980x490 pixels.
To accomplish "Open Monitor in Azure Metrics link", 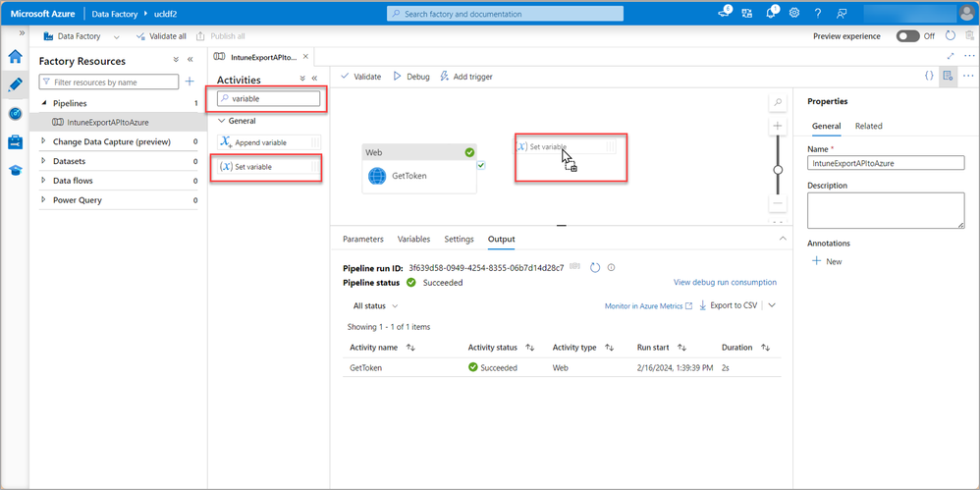I will coord(649,306).
